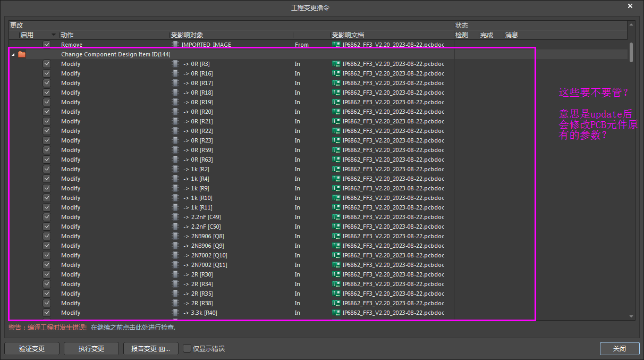644x360 pixels.
Task: Disable the change for 0R [R22]
Action: pyautogui.click(x=47, y=131)
